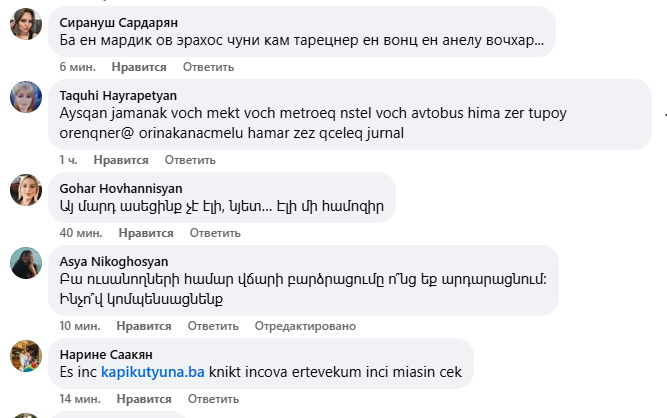Reply to Сирануш Сардарян's comment

(208, 67)
